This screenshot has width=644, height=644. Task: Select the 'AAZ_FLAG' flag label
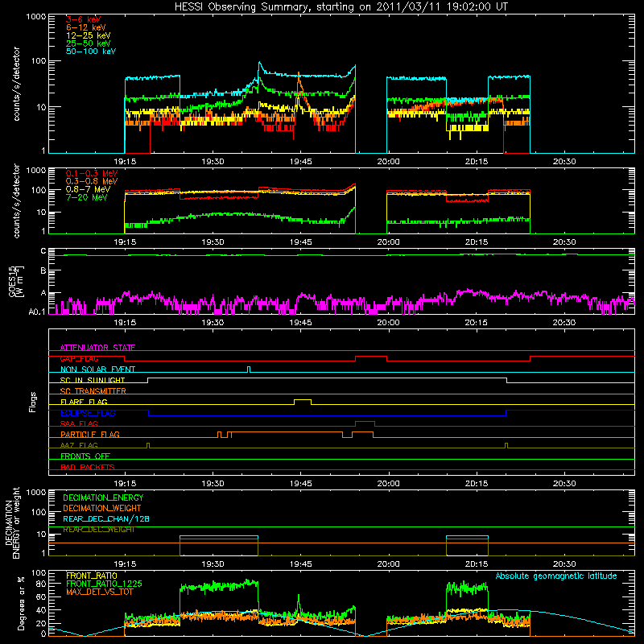(x=79, y=445)
